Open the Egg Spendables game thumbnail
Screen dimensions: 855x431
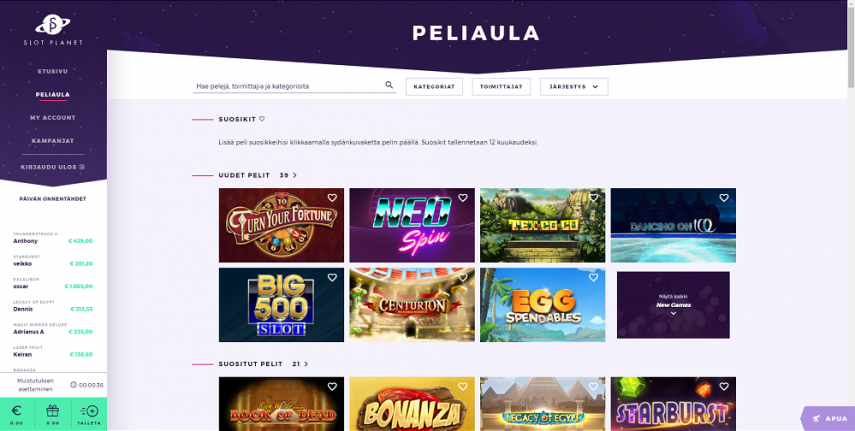pyautogui.click(x=543, y=304)
